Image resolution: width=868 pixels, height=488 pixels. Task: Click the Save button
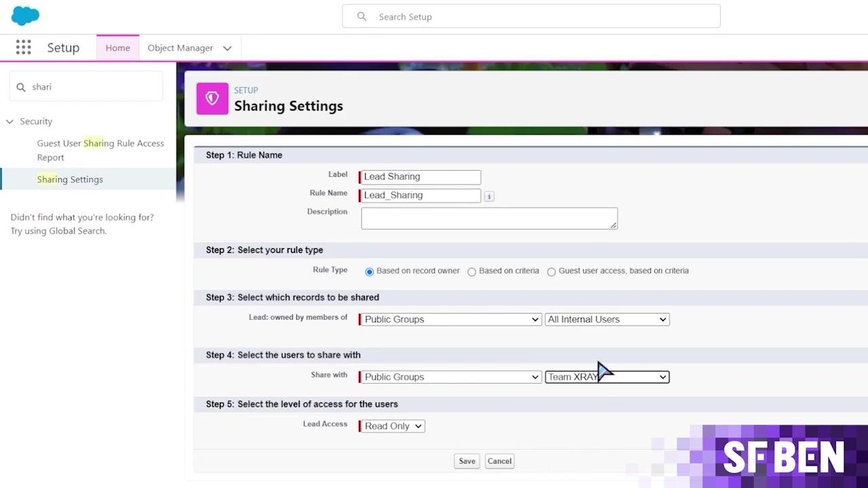[467, 461]
